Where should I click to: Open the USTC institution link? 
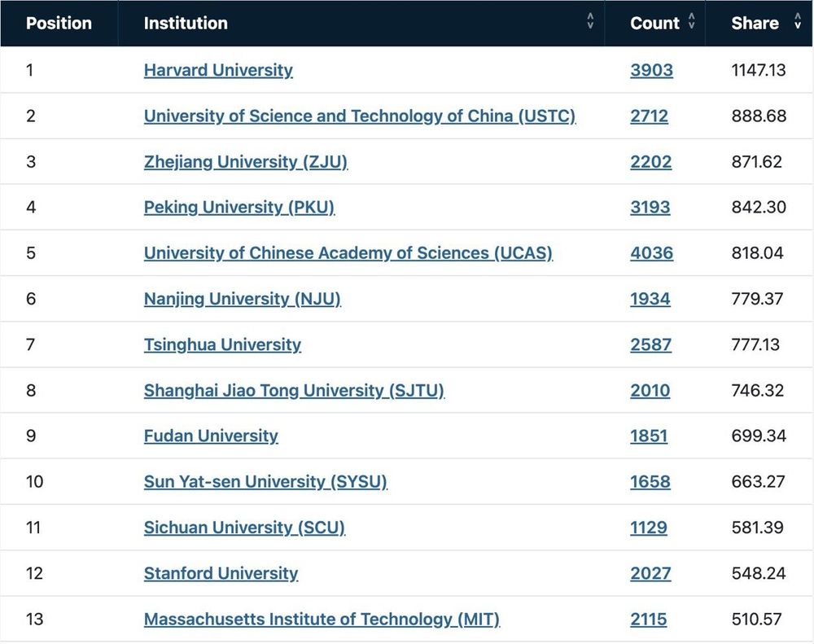[x=360, y=116]
